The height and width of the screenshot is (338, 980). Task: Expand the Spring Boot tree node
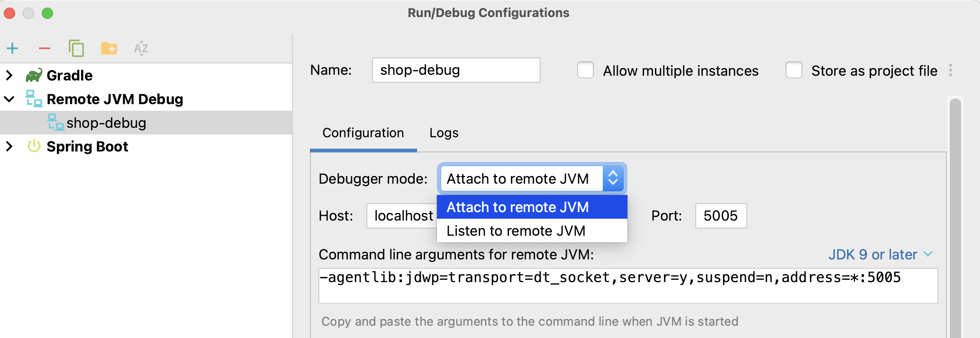(x=9, y=146)
